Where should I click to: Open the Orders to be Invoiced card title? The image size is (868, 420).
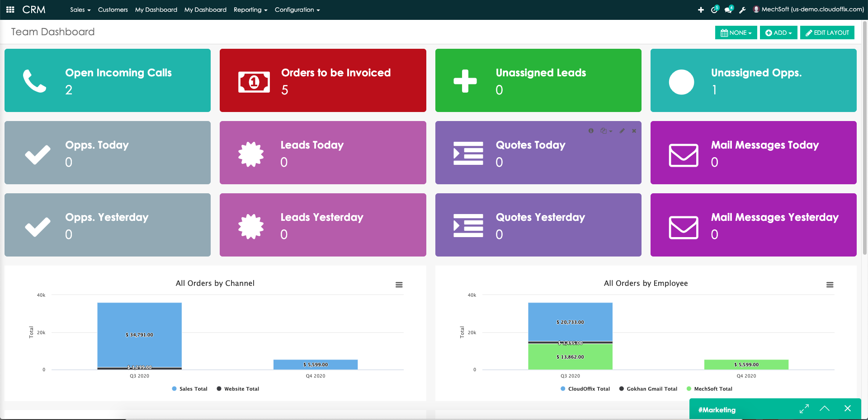[336, 73]
